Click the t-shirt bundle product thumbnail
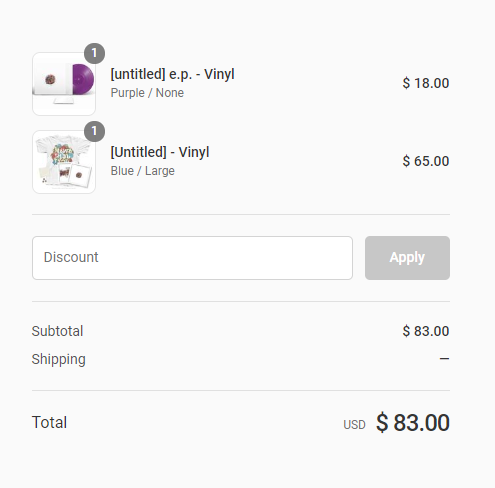 click(x=64, y=162)
